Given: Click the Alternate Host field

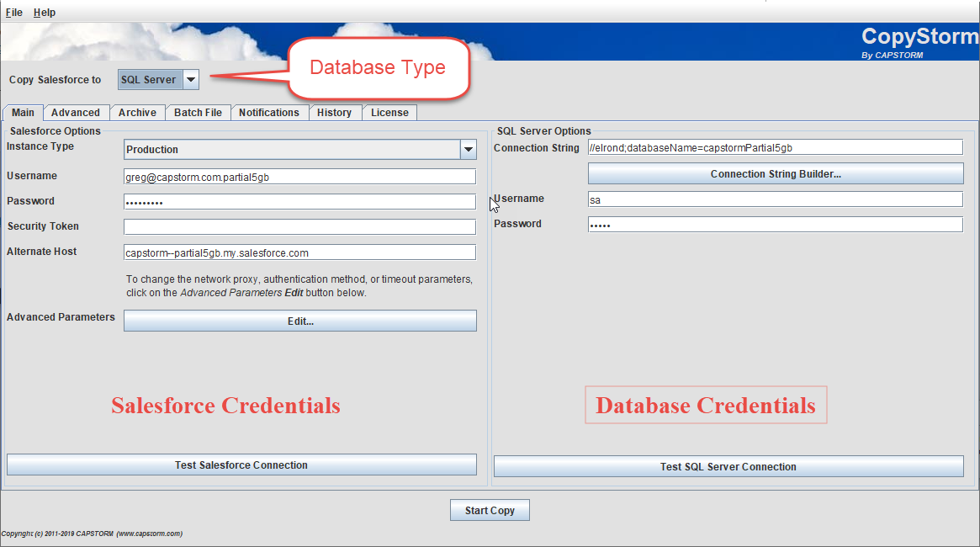Looking at the screenshot, I should pyautogui.click(x=300, y=252).
